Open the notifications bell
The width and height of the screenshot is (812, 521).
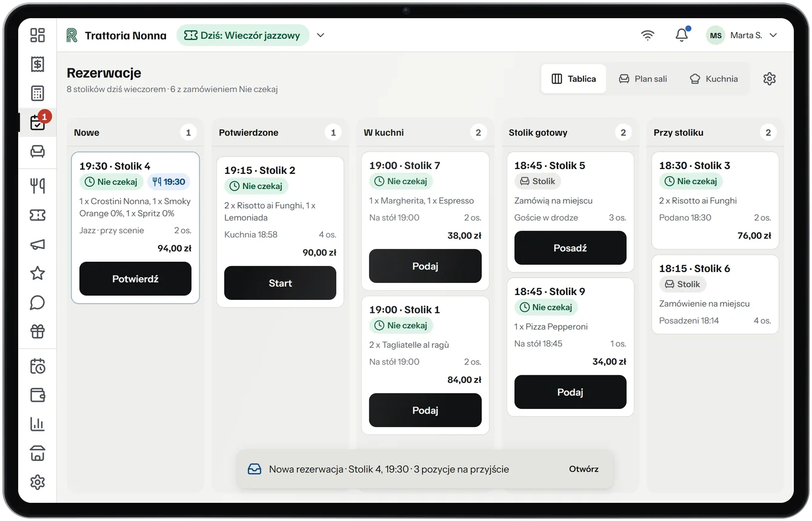click(682, 35)
